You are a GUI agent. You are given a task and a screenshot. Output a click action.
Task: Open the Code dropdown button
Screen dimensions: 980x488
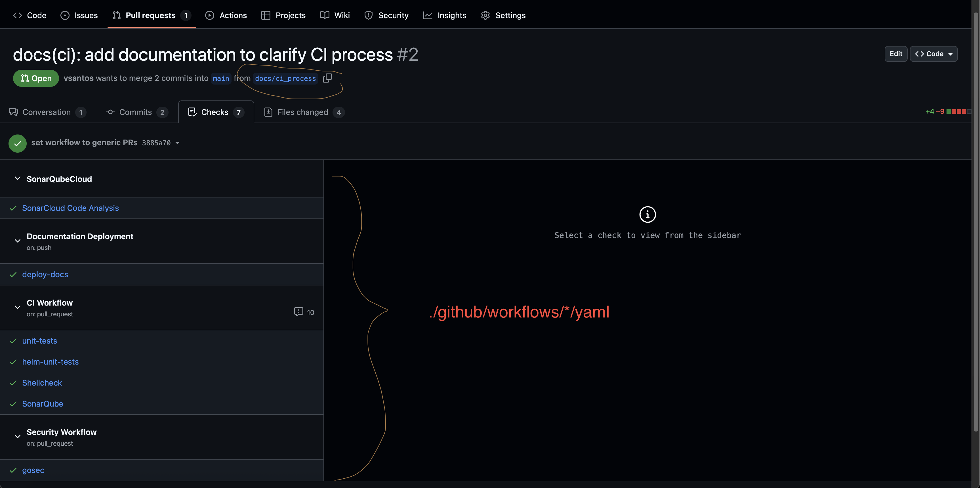click(933, 54)
